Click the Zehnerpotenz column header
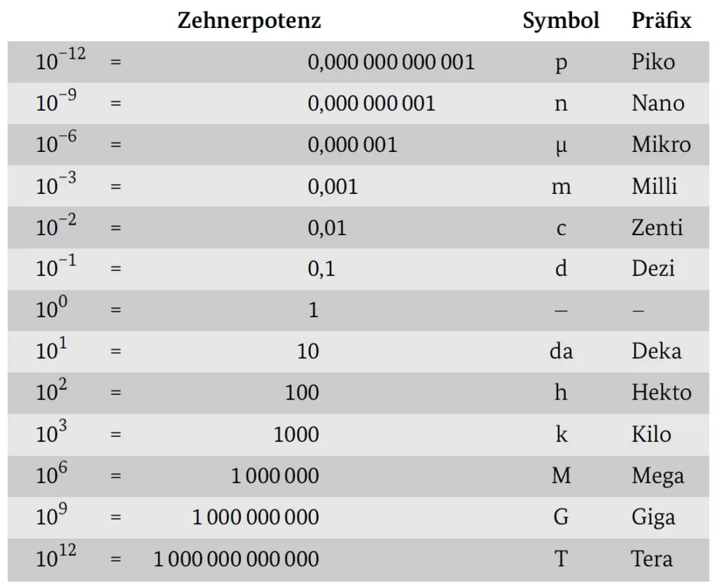Image resolution: width=717 pixels, height=588 pixels. tap(249, 21)
